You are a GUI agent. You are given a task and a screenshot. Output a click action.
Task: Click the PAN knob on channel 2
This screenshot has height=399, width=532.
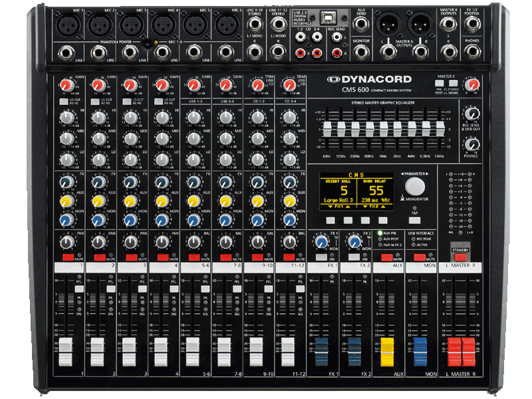tap(98, 241)
